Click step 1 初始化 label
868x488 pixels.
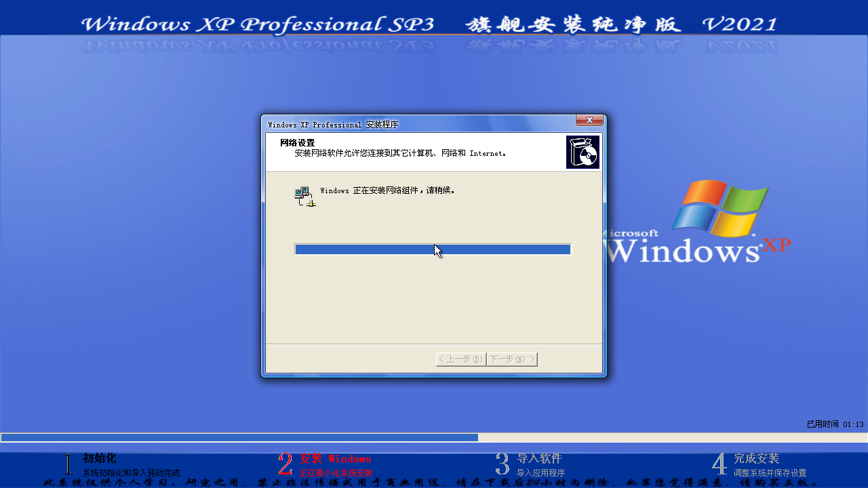pyautogui.click(x=100, y=459)
